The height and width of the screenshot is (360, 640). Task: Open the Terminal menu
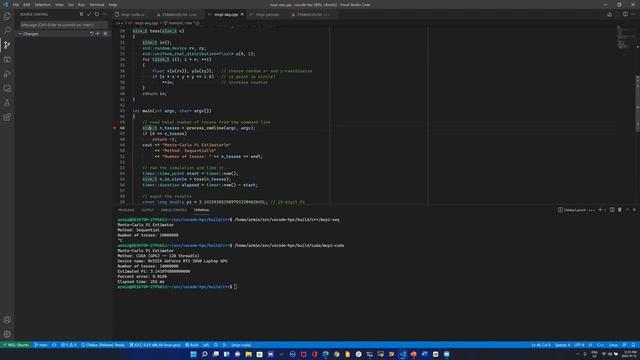pos(97,4)
